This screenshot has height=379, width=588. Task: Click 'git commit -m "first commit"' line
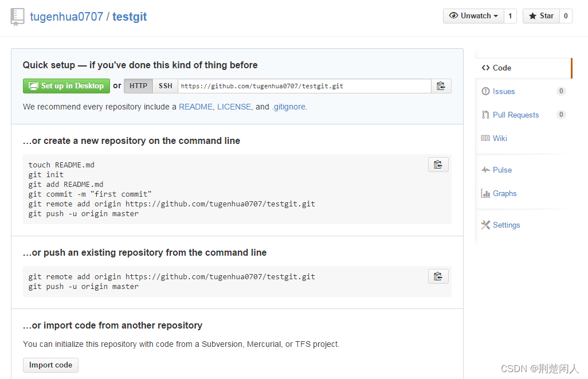coord(90,194)
